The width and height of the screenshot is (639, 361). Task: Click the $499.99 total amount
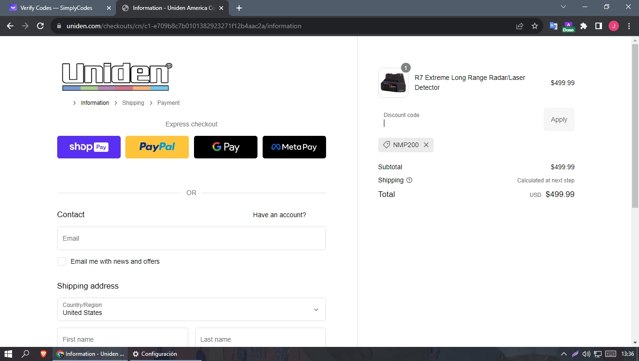560,194
